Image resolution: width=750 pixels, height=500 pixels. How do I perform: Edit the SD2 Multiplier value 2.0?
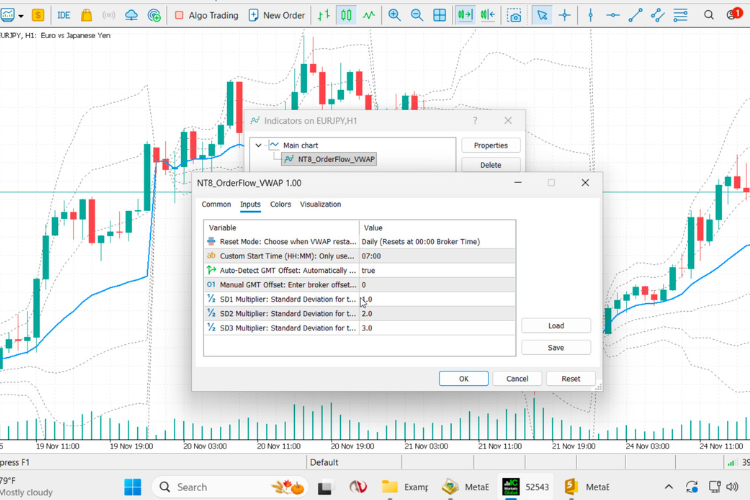pos(437,313)
